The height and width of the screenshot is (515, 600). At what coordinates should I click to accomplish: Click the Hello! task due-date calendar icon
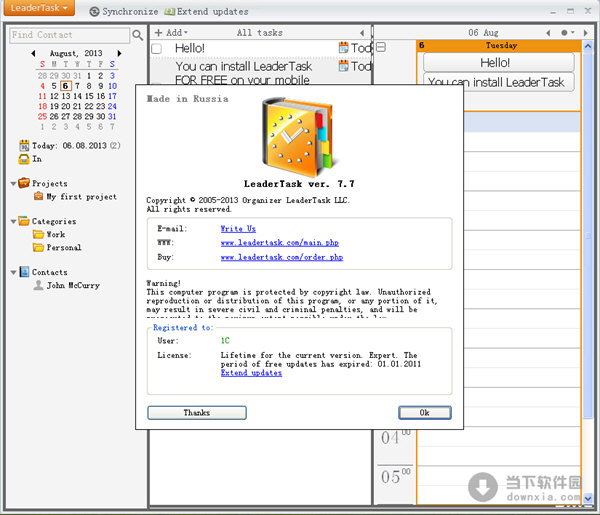(x=344, y=48)
